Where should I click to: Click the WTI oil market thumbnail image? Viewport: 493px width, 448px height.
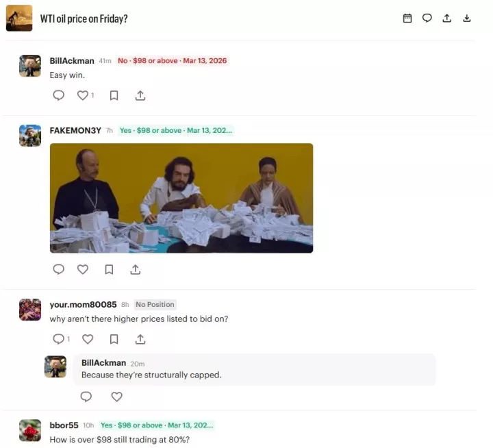tap(19, 18)
